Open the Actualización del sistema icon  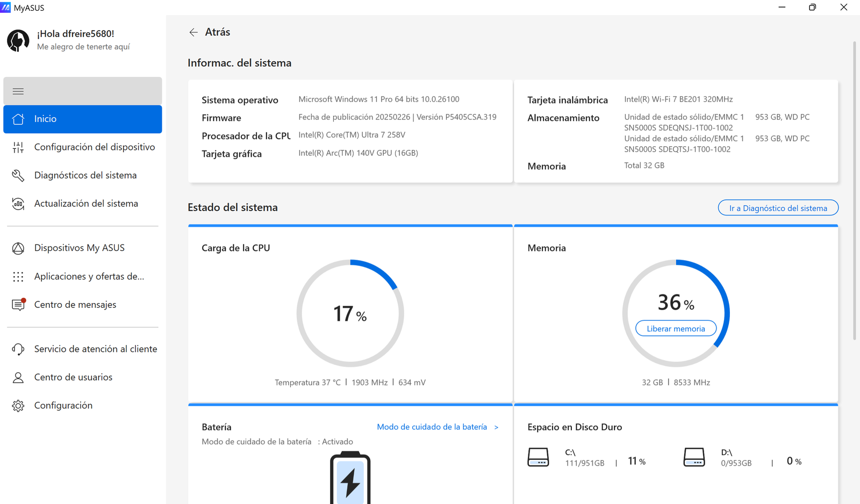pyautogui.click(x=18, y=204)
